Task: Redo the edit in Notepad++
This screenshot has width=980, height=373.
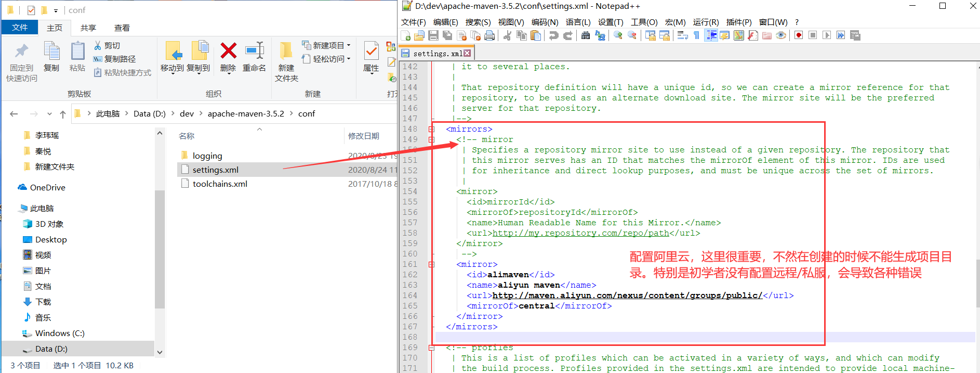Action: [x=568, y=35]
